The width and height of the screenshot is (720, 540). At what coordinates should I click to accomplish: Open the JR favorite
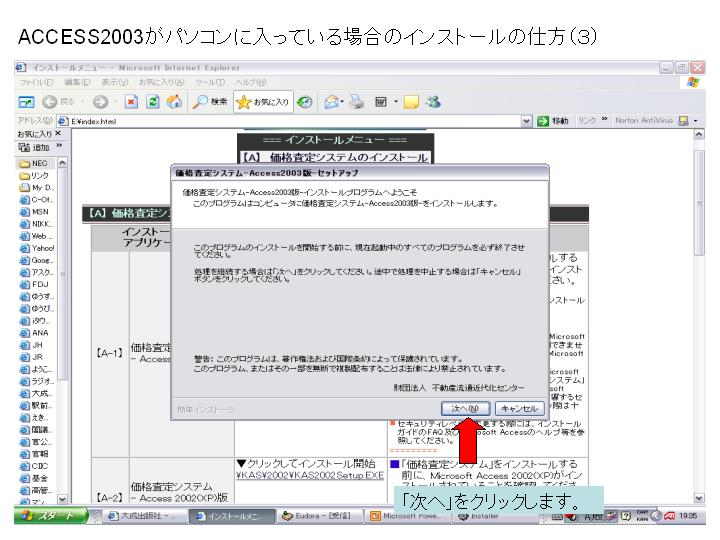(32, 357)
